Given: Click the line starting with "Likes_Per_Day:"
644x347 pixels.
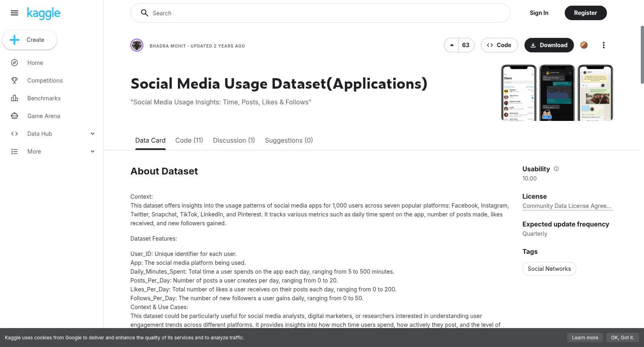Looking at the screenshot, I should click(263, 289).
